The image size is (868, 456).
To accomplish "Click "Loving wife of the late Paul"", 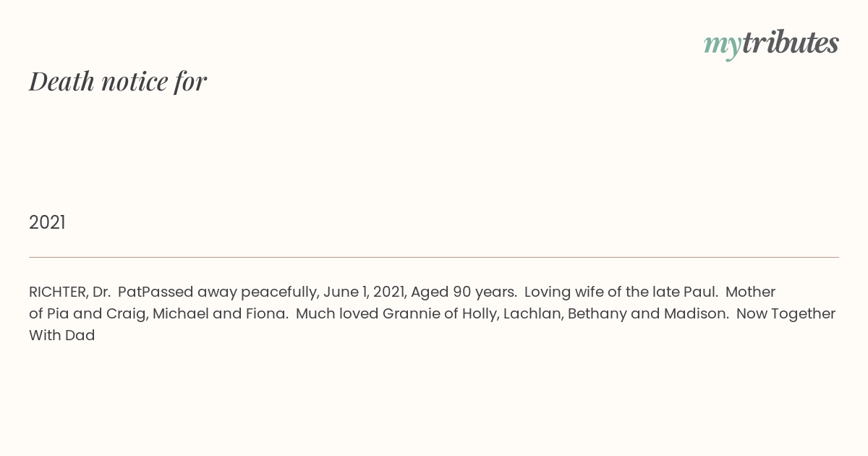I will coord(619,292).
